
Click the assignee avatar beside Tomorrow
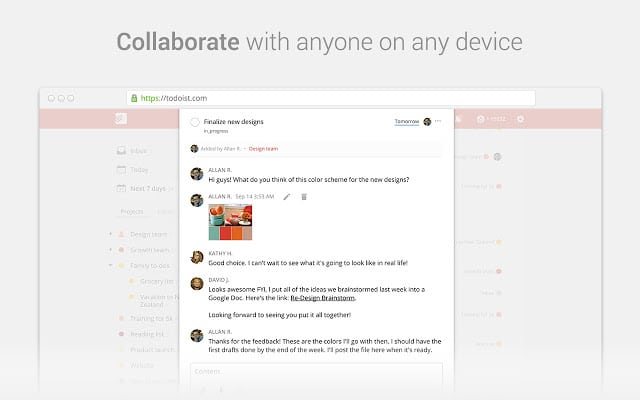pyautogui.click(x=427, y=122)
